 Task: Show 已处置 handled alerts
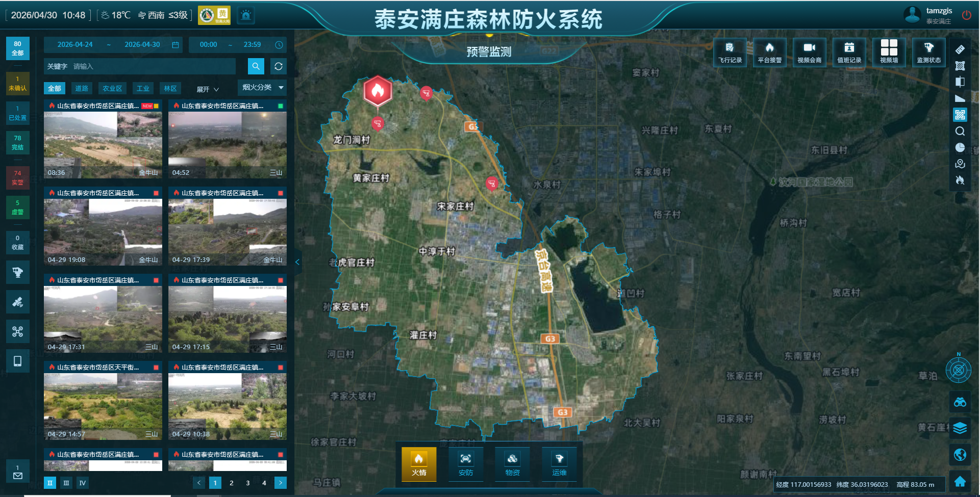click(17, 113)
